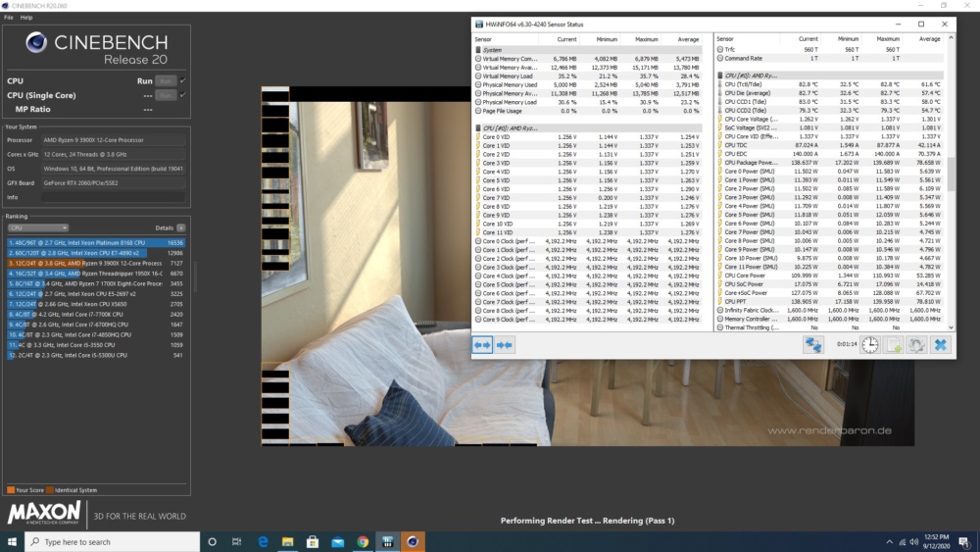980x552 pixels.
Task: Click the Run button for CPU (Single Core)
Action: pos(166,95)
